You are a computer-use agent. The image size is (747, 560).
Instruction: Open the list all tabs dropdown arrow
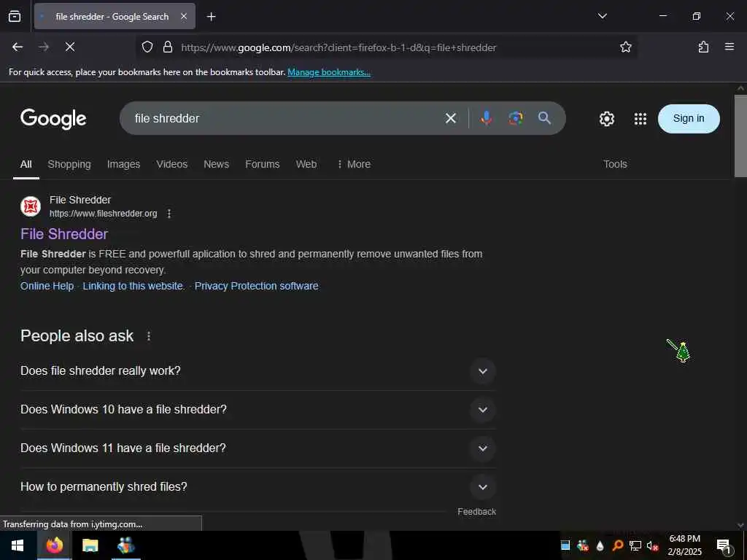[x=602, y=16]
